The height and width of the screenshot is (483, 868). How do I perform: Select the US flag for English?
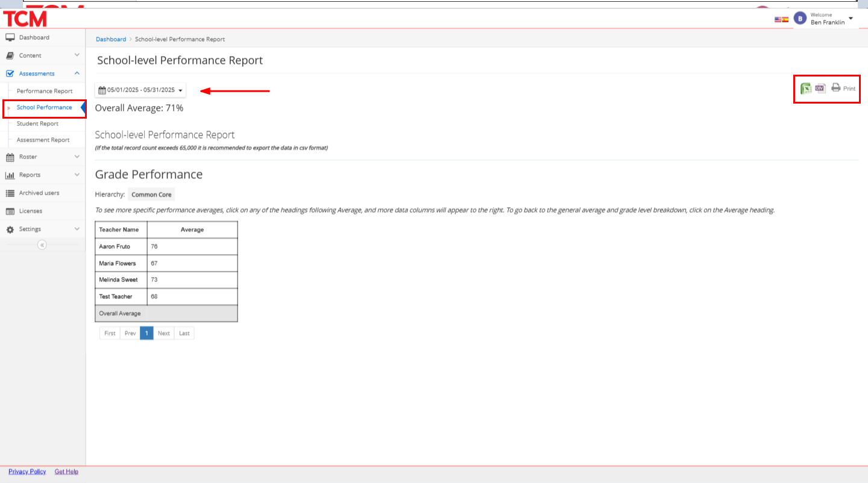coord(778,19)
